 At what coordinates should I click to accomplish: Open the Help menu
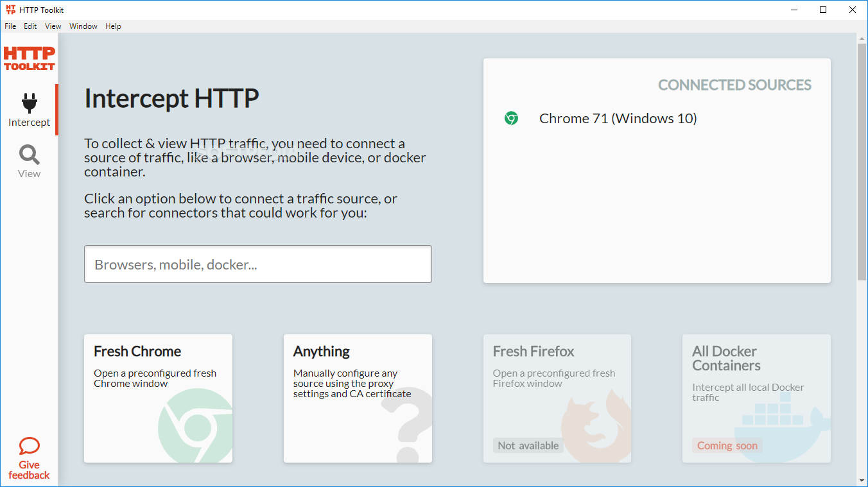113,26
